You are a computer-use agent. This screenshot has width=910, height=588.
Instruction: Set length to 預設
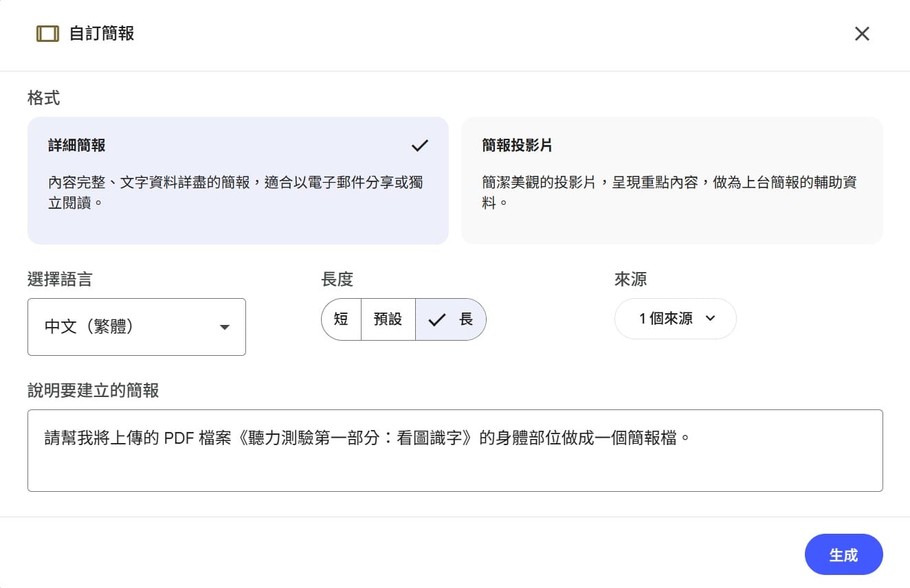388,319
